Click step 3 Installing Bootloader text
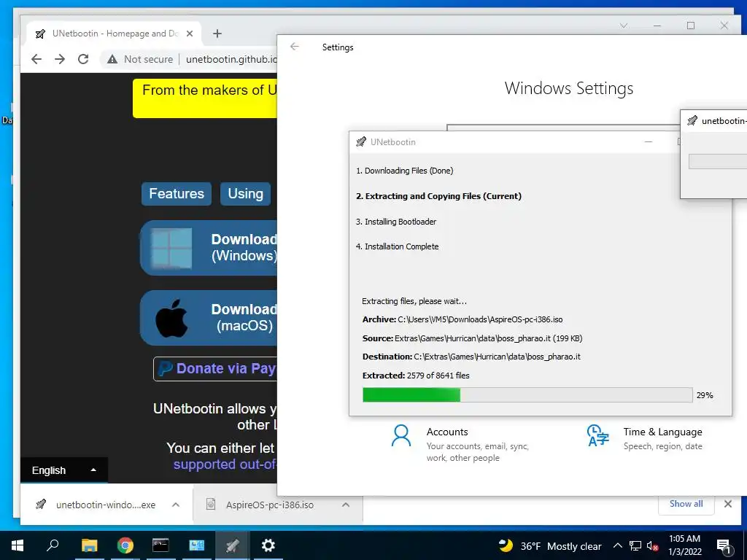The image size is (747, 560). coord(396,222)
